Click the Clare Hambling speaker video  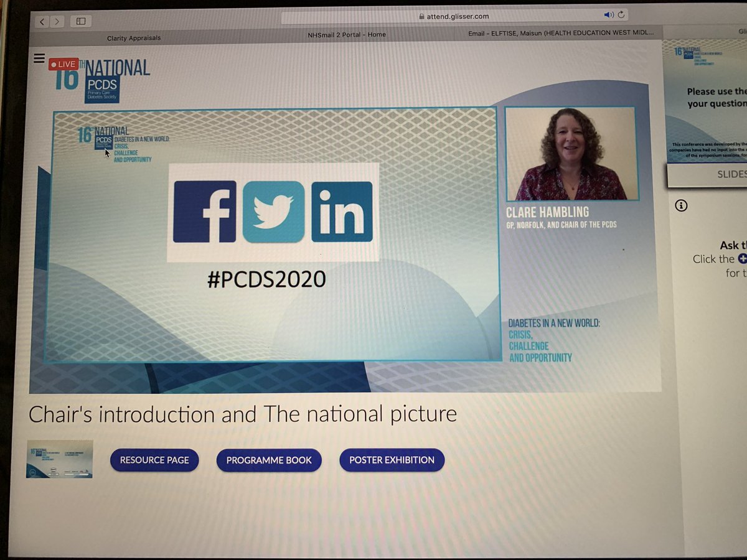point(571,153)
